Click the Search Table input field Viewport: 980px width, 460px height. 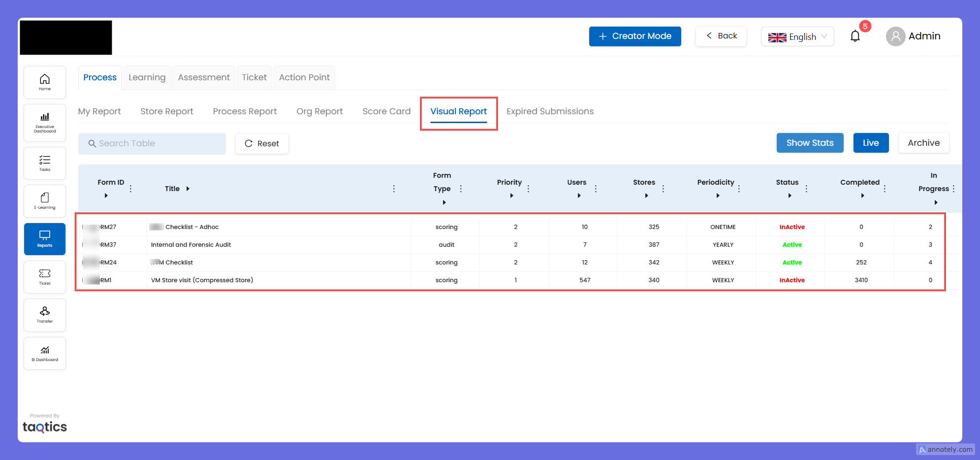[x=152, y=144]
